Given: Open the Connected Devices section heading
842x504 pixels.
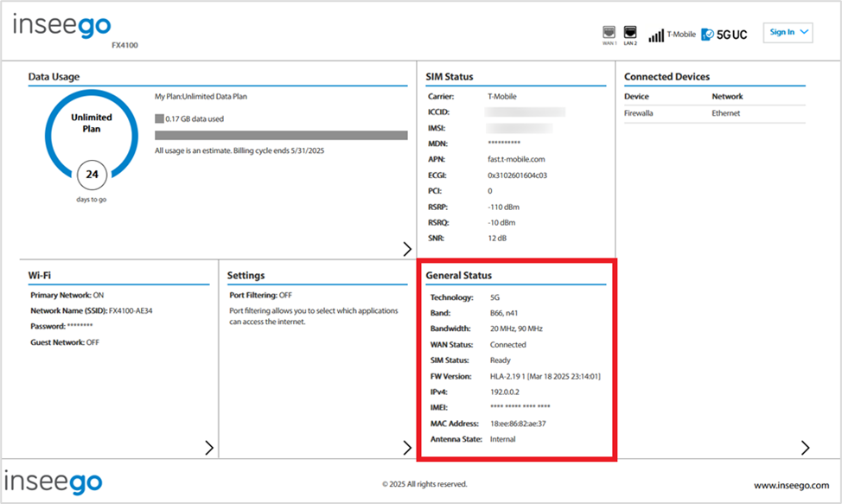Looking at the screenshot, I should pyautogui.click(x=667, y=77).
